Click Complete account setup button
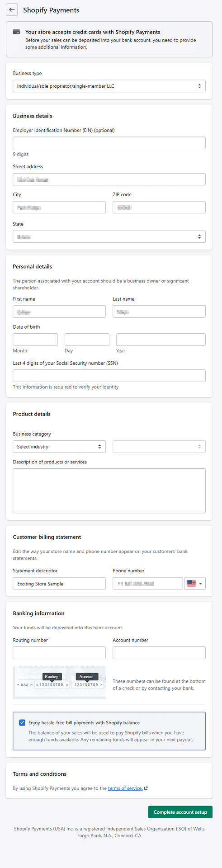 pos(180,812)
